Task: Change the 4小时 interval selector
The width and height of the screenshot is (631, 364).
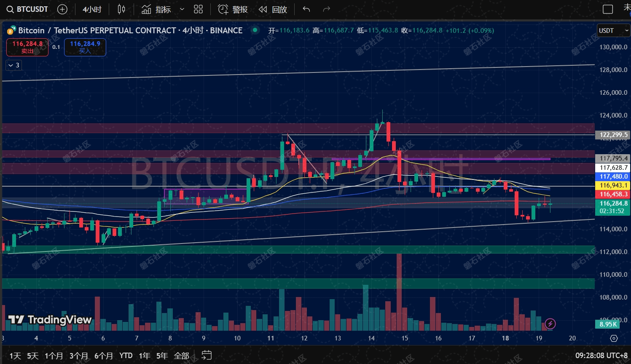Action: pyautogui.click(x=92, y=9)
